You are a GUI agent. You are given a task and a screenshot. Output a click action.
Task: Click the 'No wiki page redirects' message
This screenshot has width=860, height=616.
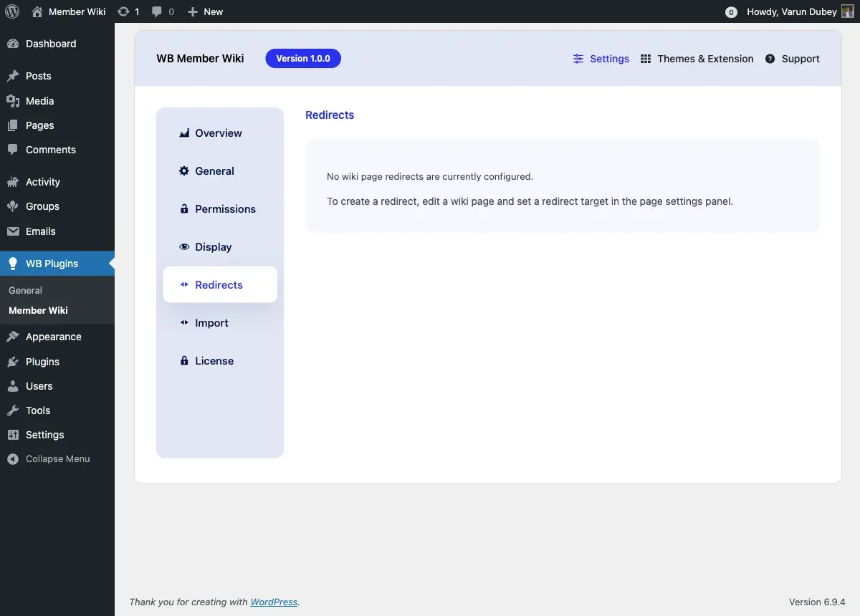[x=430, y=176]
